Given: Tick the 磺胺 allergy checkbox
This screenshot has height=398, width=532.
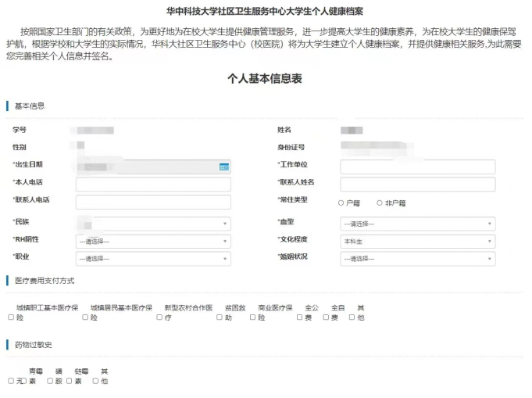Looking at the screenshot, I should coord(50,381).
